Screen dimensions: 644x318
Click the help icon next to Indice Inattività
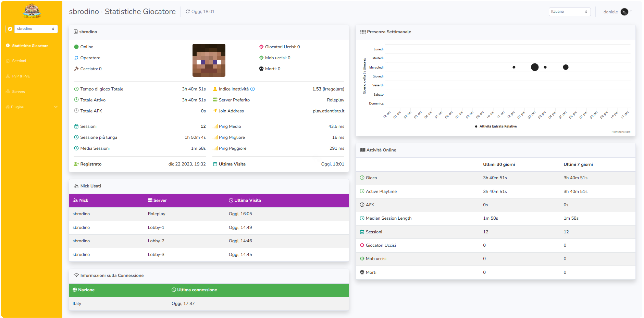click(x=252, y=89)
